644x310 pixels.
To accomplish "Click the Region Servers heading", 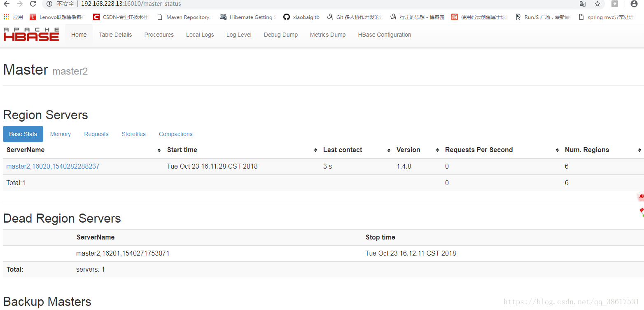I will coord(45,115).
